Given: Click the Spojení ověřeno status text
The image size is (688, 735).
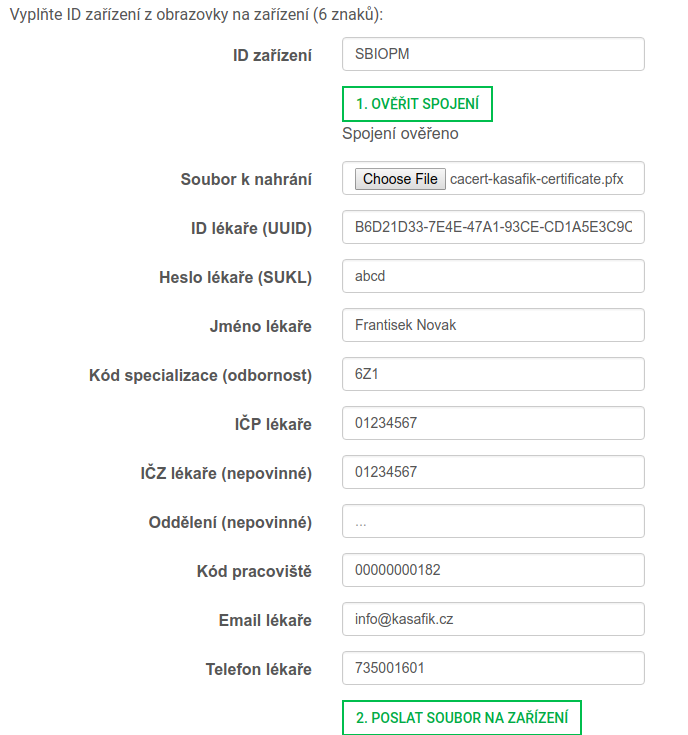Looking at the screenshot, I should [x=400, y=134].
